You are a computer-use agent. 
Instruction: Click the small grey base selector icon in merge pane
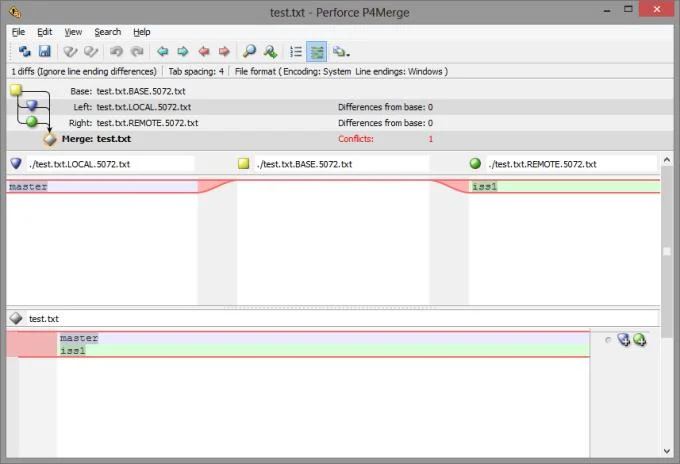(x=608, y=340)
